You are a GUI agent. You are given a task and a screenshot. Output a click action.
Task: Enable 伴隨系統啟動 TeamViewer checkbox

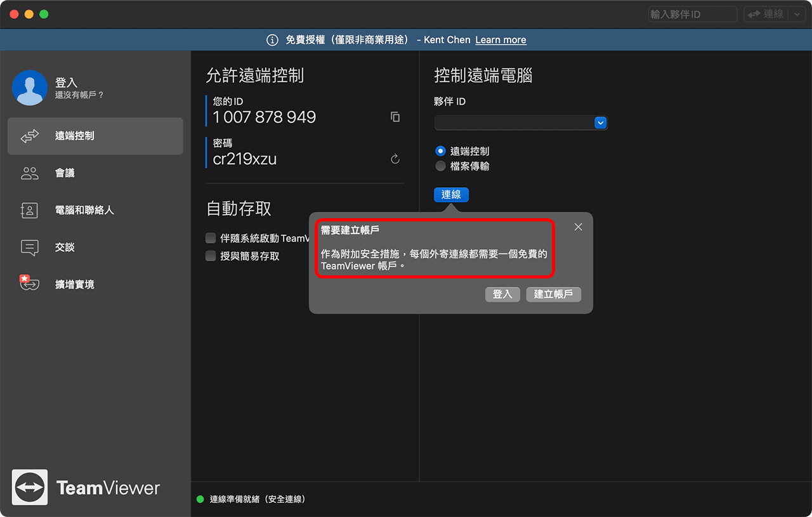[x=211, y=239]
